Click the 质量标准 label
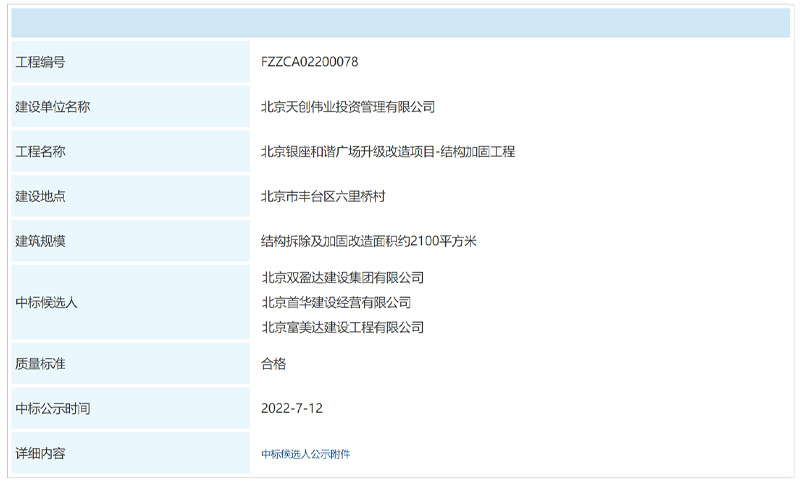Viewport: 800px width, 483px height. click(x=40, y=364)
